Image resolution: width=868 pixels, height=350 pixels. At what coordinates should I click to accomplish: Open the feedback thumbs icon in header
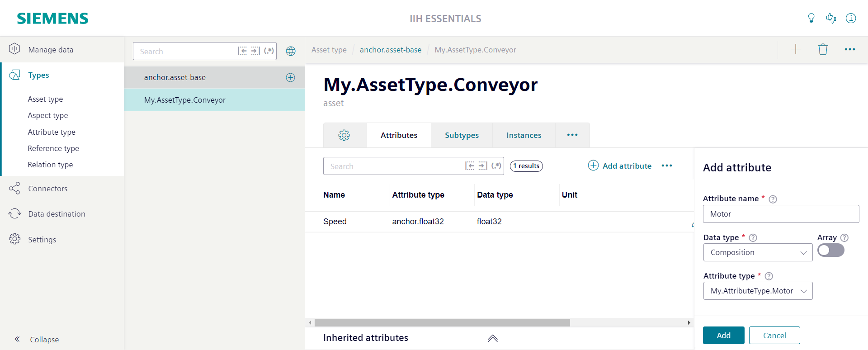click(x=831, y=18)
